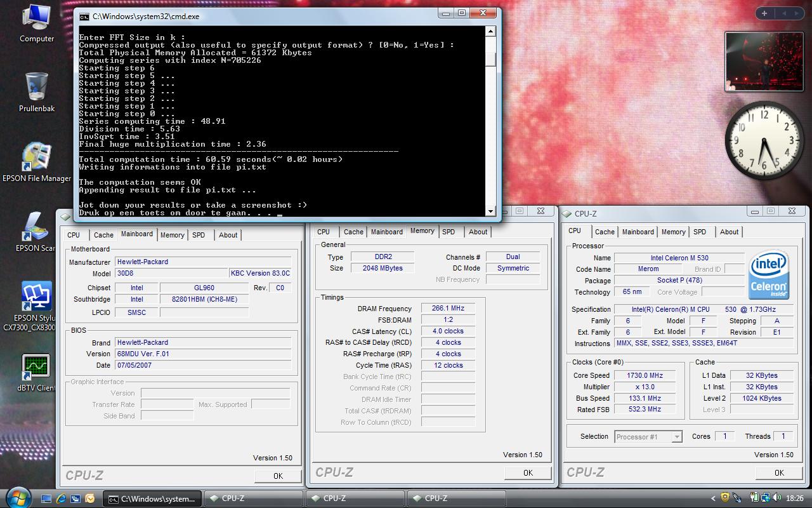The width and height of the screenshot is (812, 508).
Task: Click the security shield tray icon
Action: click(725, 498)
